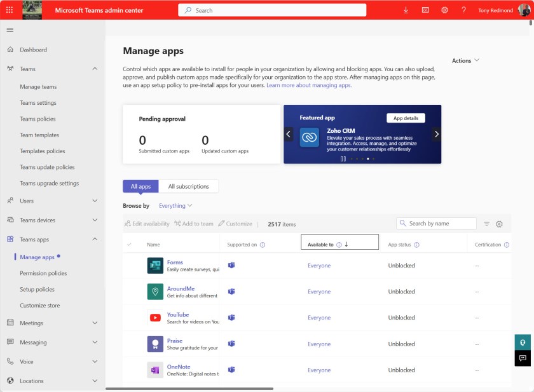The height and width of the screenshot is (392, 534).
Task: Click info icon next to Certification
Action: (x=507, y=245)
